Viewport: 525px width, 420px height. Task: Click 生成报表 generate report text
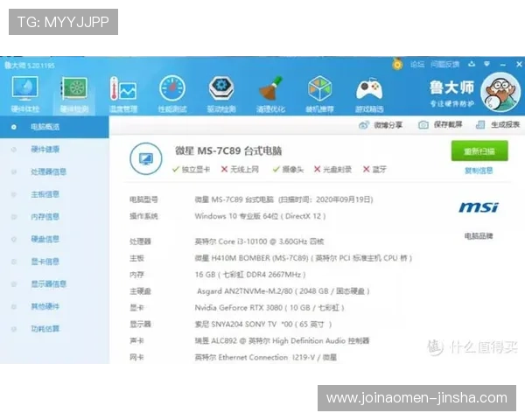point(505,125)
